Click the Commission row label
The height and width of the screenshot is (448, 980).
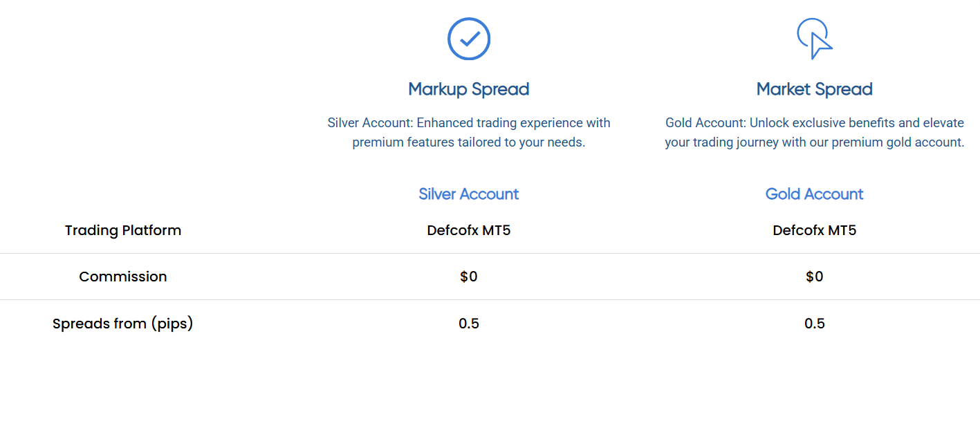click(123, 277)
